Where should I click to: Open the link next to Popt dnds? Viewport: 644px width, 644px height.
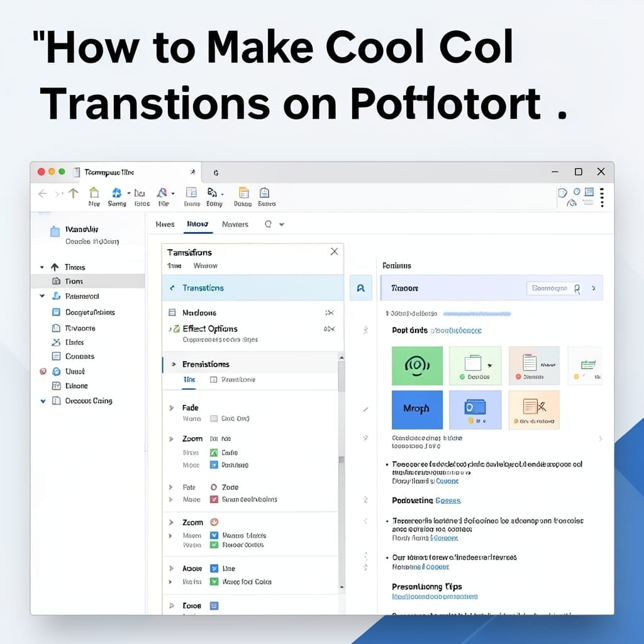[x=456, y=330]
